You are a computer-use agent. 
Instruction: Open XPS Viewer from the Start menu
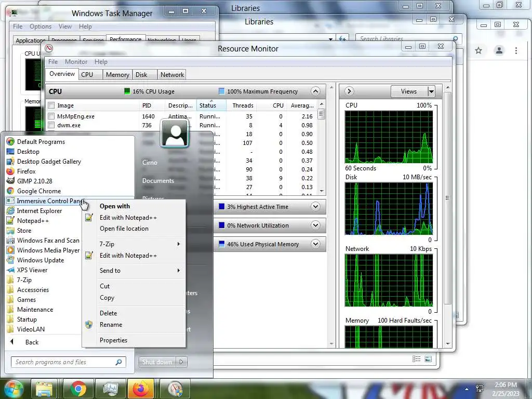32,270
